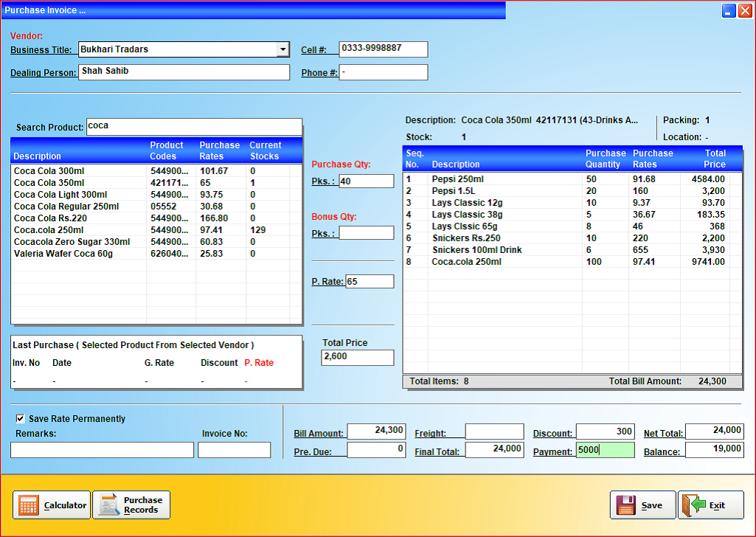This screenshot has width=756, height=537.
Task: Select invoice row Pepsi 1.5L
Action: [x=572, y=191]
